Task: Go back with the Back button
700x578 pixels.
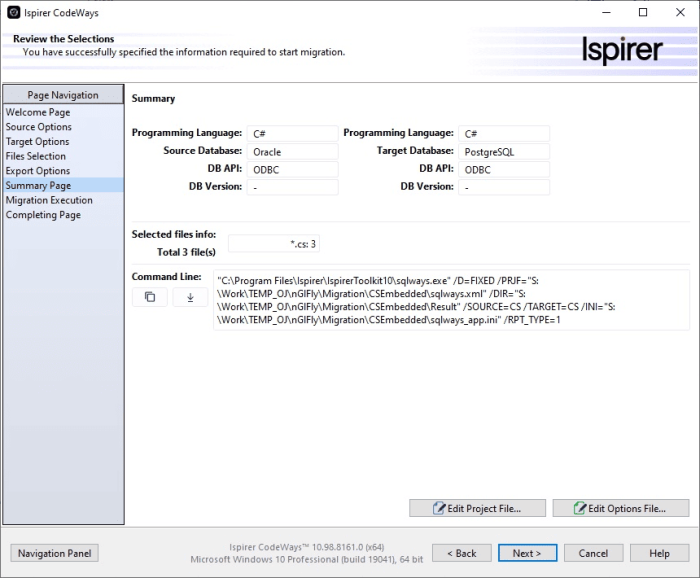Action: [x=461, y=553]
